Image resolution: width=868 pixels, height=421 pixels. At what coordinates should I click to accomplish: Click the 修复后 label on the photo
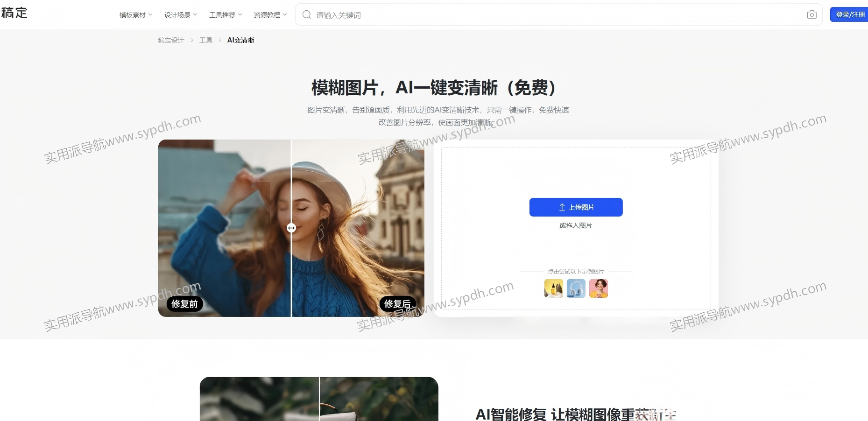pos(397,304)
